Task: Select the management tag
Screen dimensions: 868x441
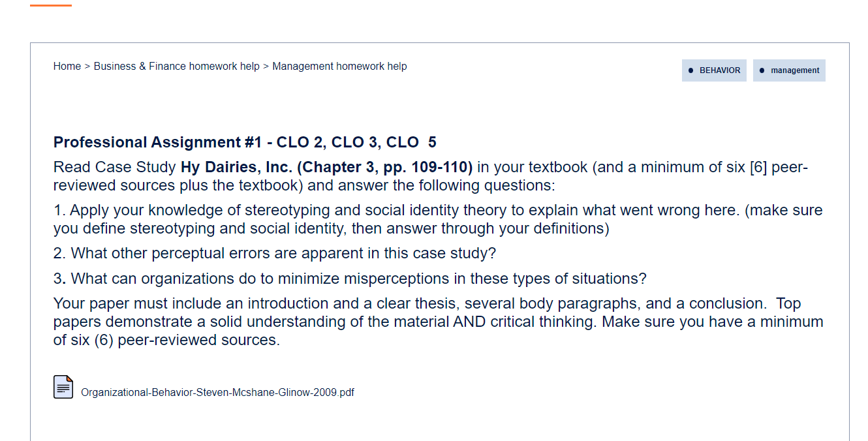Action: point(789,70)
